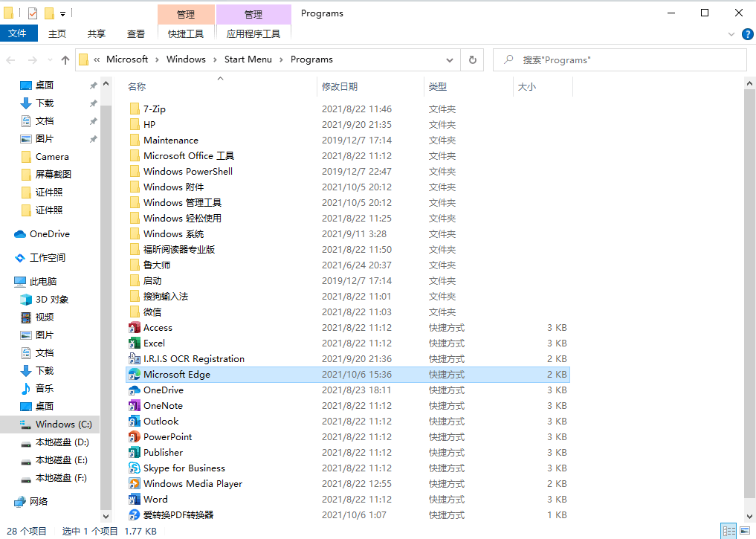The image size is (756, 539).
Task: Expand breadcrumb chevron after Microsoft
Action: coord(157,59)
